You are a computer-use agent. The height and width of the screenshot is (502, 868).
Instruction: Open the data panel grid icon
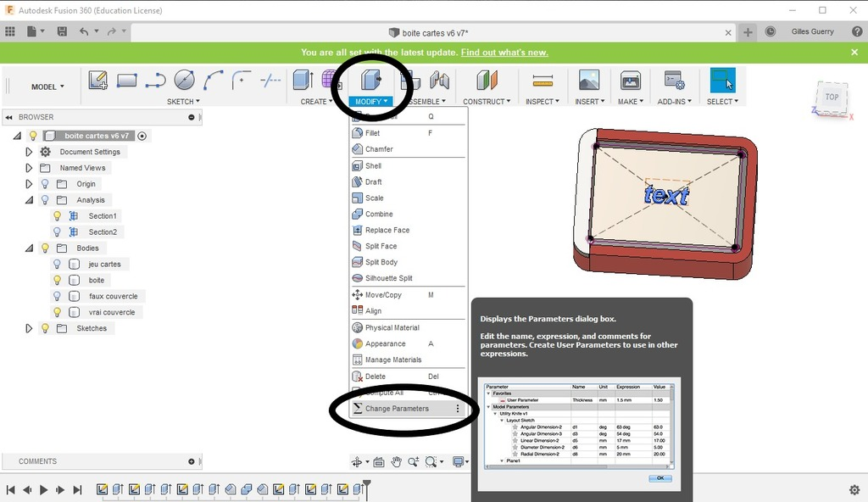[x=10, y=31]
